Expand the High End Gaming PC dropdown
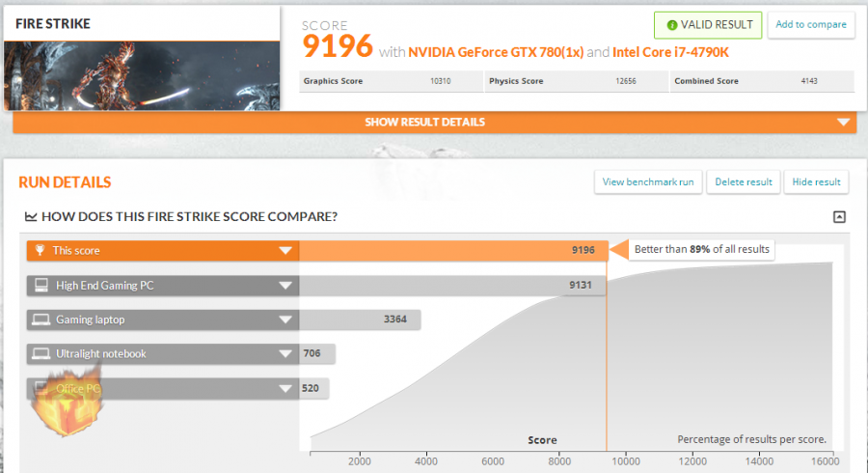The image size is (868, 473). click(x=285, y=285)
